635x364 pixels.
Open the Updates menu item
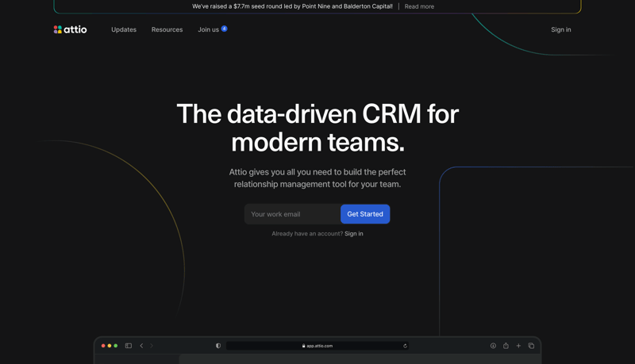pyautogui.click(x=124, y=29)
